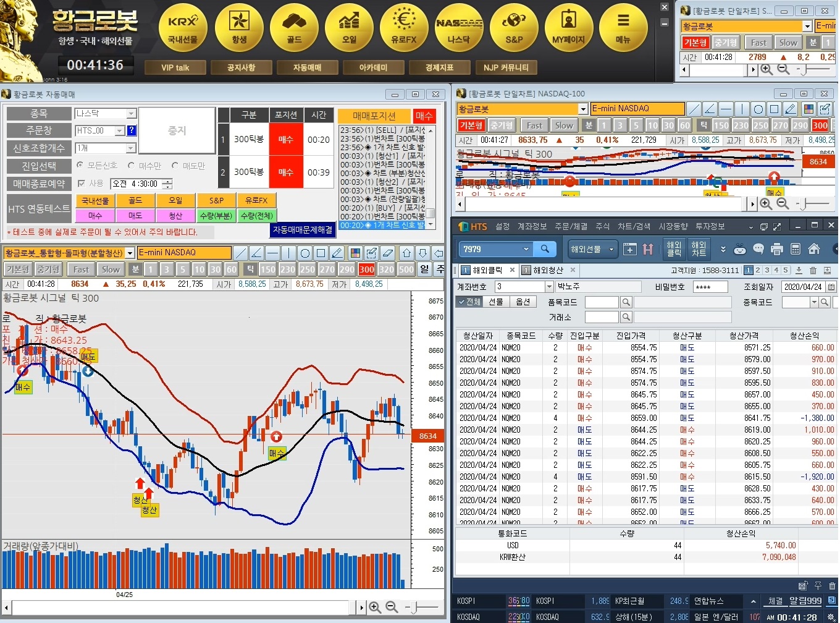The image size is (840, 623).
Task: Select 모든신호 radio button
Action: [80, 166]
